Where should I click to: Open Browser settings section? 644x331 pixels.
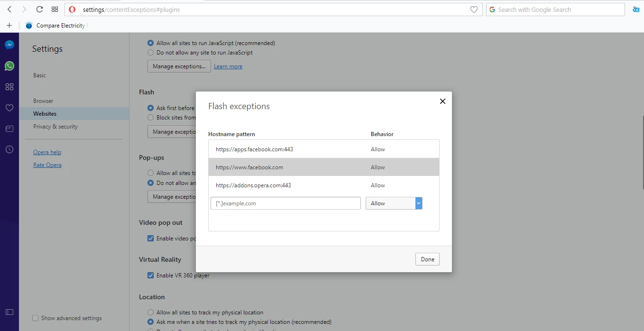pos(43,101)
